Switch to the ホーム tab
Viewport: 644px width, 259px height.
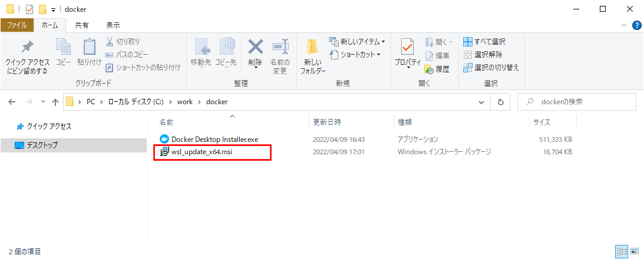(50, 25)
